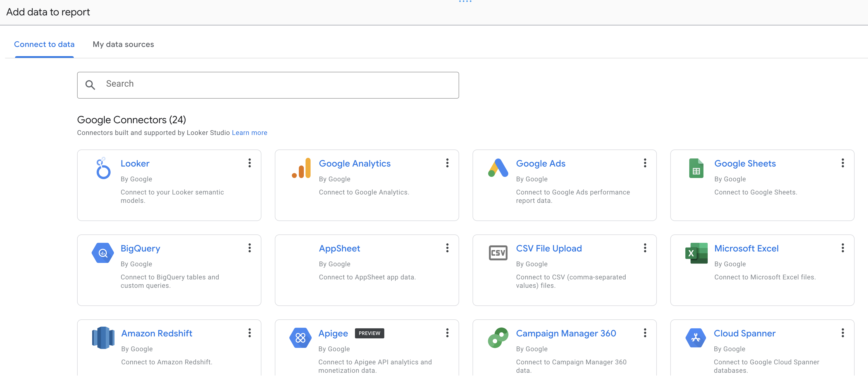This screenshot has height=380, width=868.
Task: Choose the Campaign Manager 360 title
Action: (x=566, y=333)
